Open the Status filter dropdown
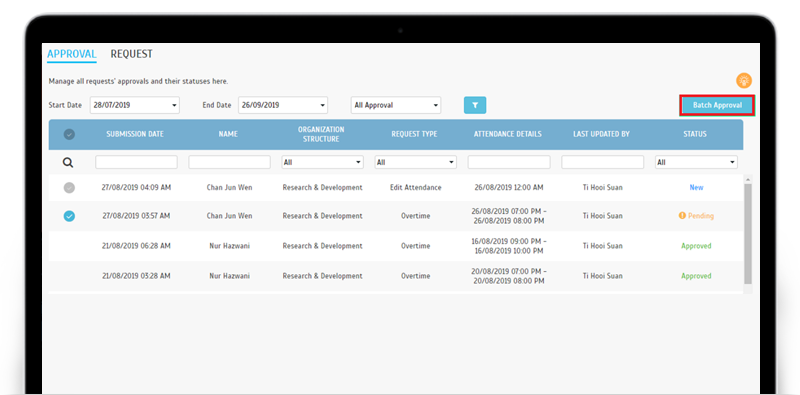 [x=696, y=162]
